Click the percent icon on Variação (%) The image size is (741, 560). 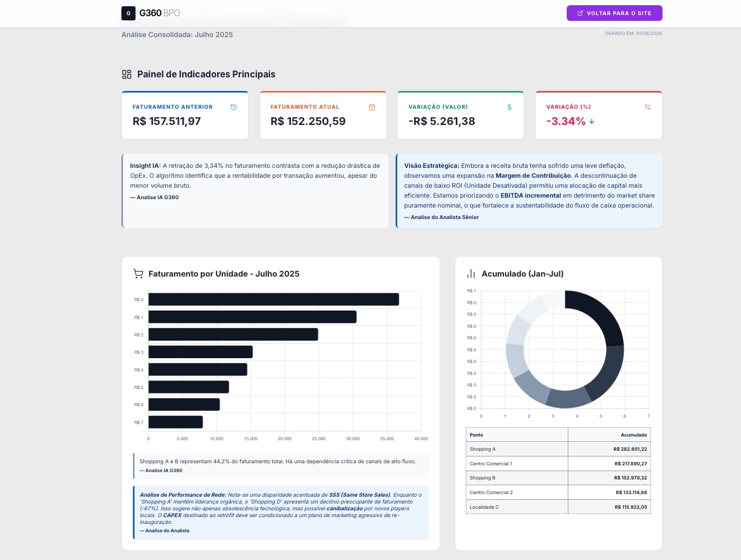click(647, 107)
